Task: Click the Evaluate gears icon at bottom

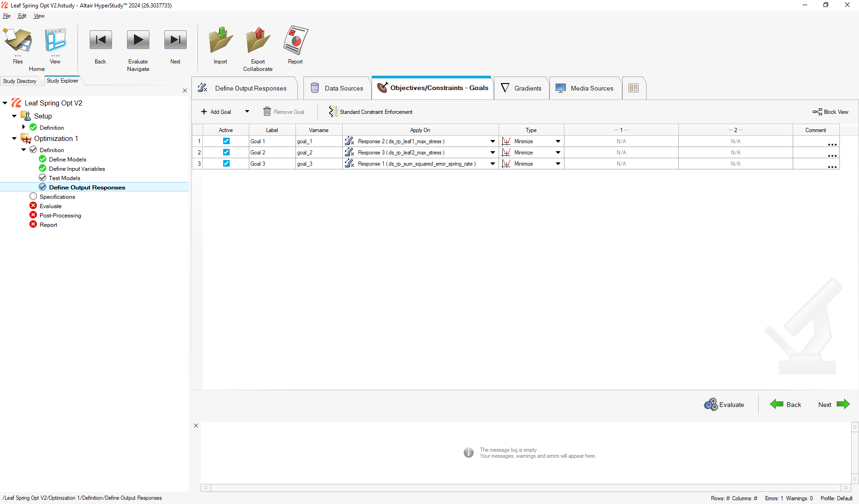Action: (x=711, y=404)
